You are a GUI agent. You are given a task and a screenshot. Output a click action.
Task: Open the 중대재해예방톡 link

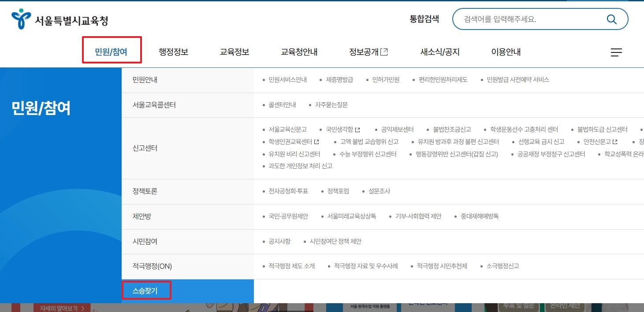point(480,216)
